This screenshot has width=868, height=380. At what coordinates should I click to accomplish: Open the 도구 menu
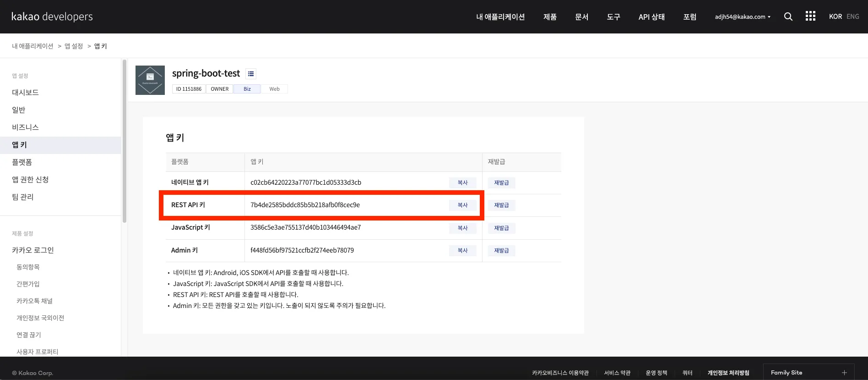(x=613, y=17)
